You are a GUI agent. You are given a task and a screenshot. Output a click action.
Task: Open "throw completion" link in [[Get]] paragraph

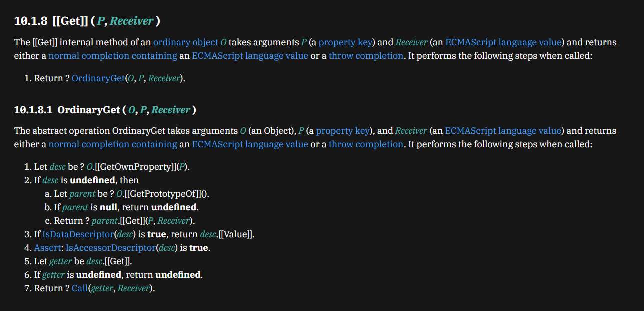pos(365,56)
